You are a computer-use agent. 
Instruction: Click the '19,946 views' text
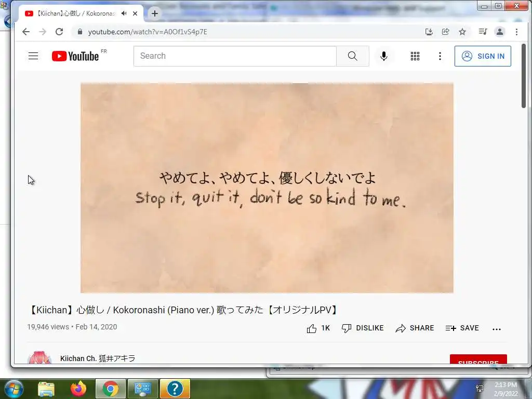[48, 327]
